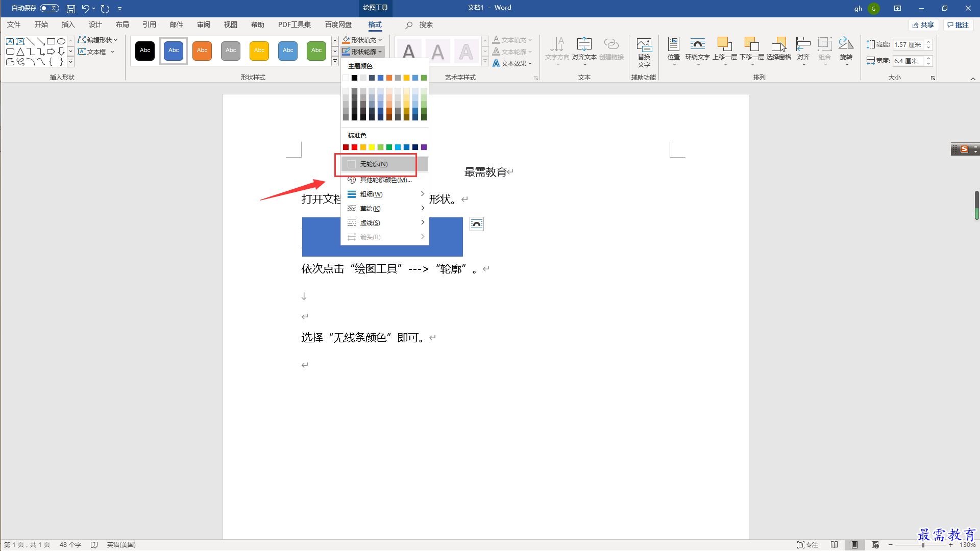Open the quick access toolbar customize dropdown

click(119, 9)
